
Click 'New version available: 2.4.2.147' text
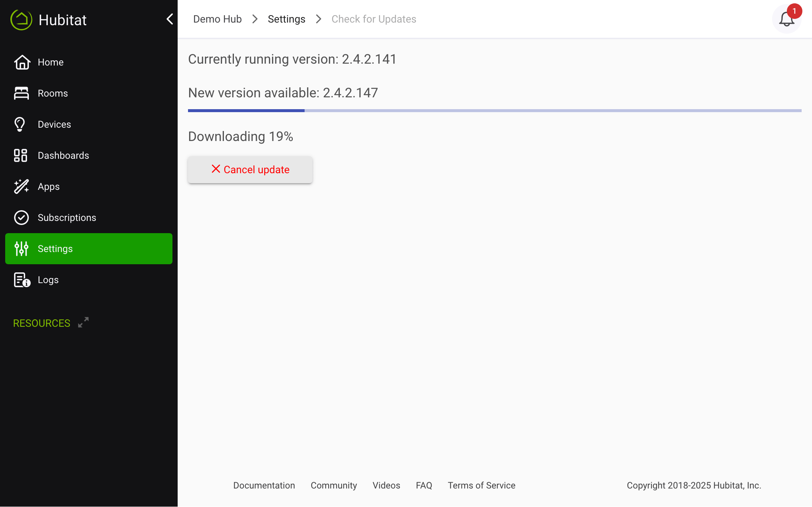(x=283, y=93)
